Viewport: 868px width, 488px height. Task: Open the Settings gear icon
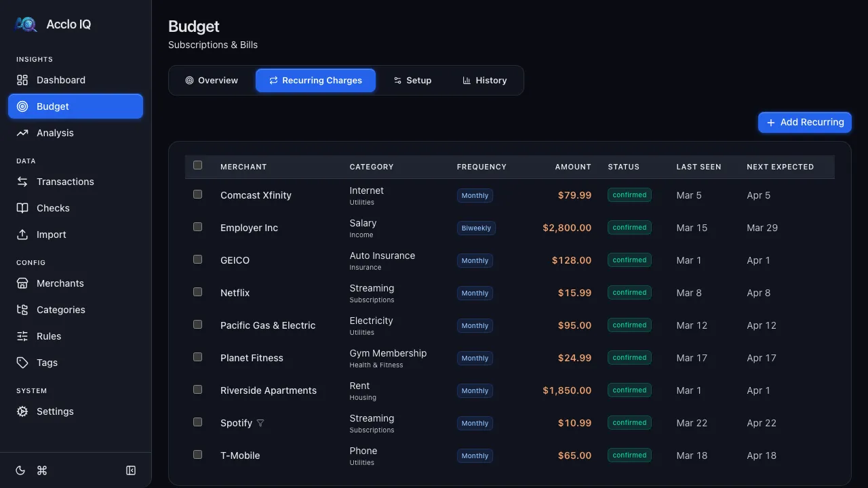22,411
